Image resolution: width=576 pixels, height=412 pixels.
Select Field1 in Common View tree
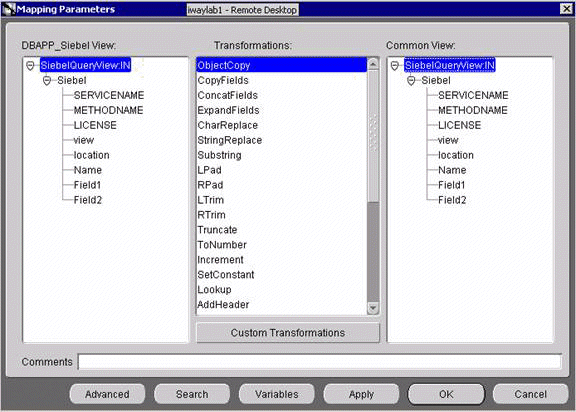[452, 185]
